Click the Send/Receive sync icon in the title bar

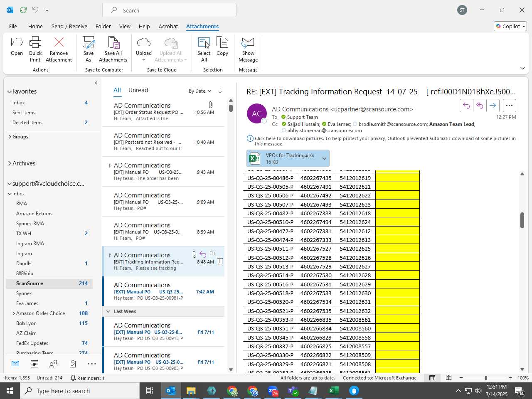tap(23, 10)
